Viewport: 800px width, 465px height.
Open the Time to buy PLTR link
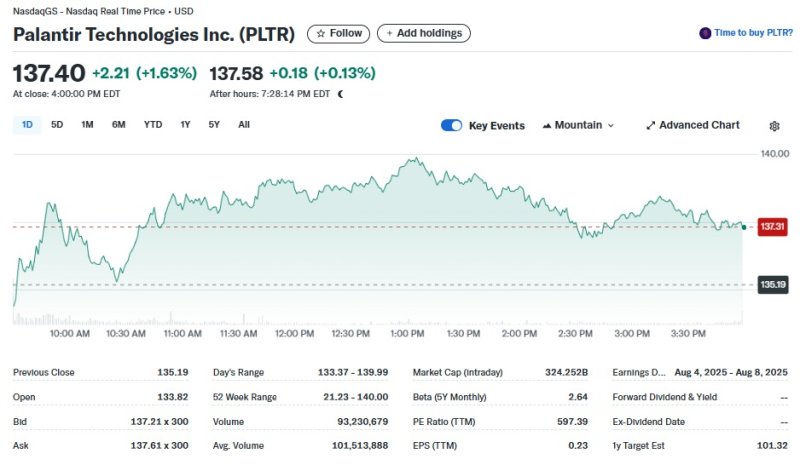pos(752,33)
